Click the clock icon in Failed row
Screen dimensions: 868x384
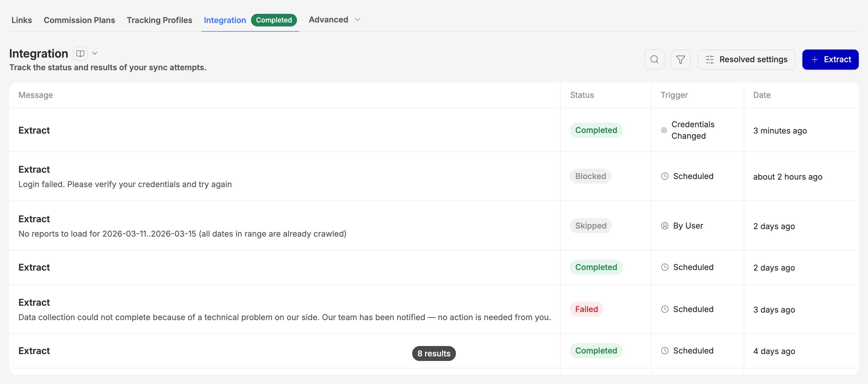[x=665, y=309]
